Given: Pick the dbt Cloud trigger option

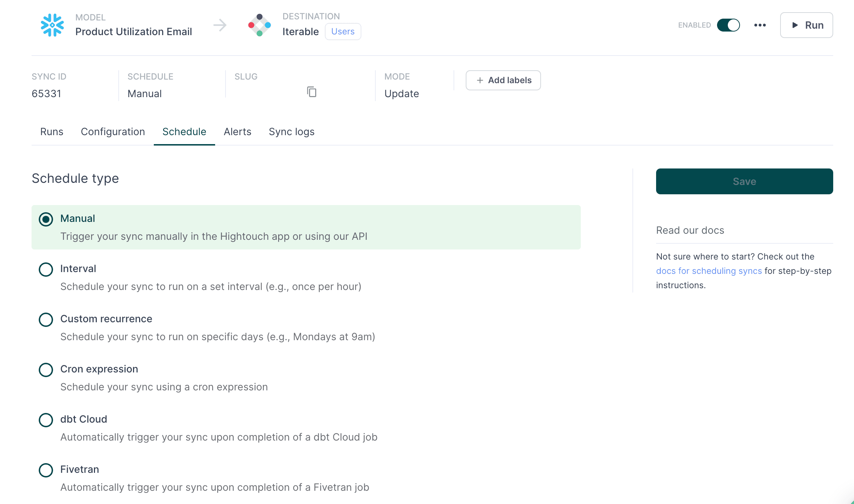Looking at the screenshot, I should pyautogui.click(x=46, y=420).
